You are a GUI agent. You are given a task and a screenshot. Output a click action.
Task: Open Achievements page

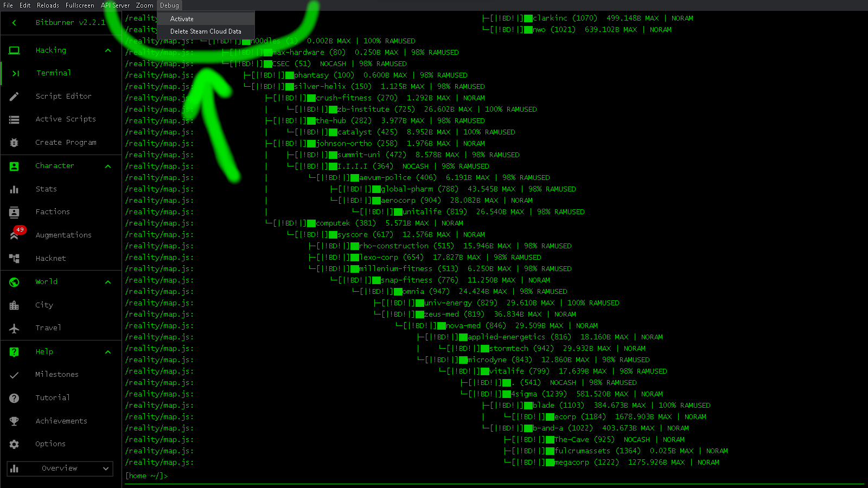[61, 421]
